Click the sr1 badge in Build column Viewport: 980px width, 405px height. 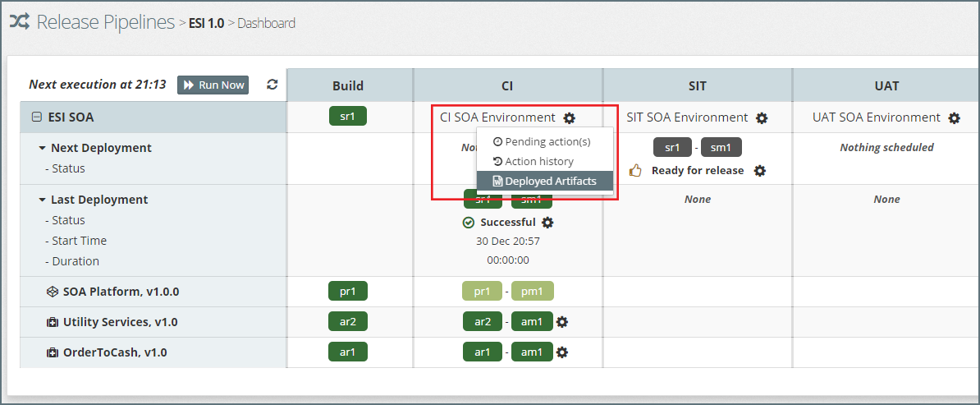click(347, 117)
